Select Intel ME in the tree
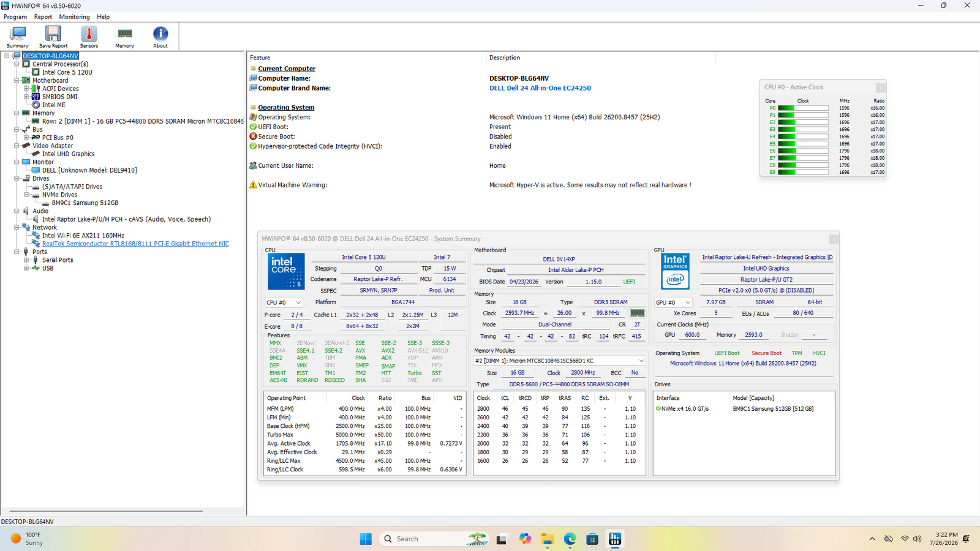Screen dimensions: 980x551 coord(54,105)
